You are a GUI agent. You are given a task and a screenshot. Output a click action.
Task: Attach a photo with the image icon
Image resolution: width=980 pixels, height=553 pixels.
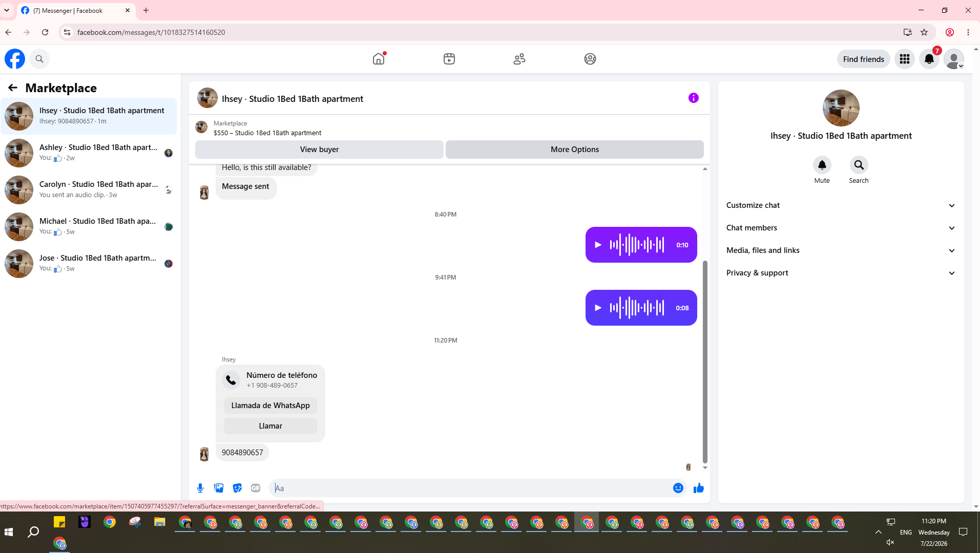tap(219, 488)
